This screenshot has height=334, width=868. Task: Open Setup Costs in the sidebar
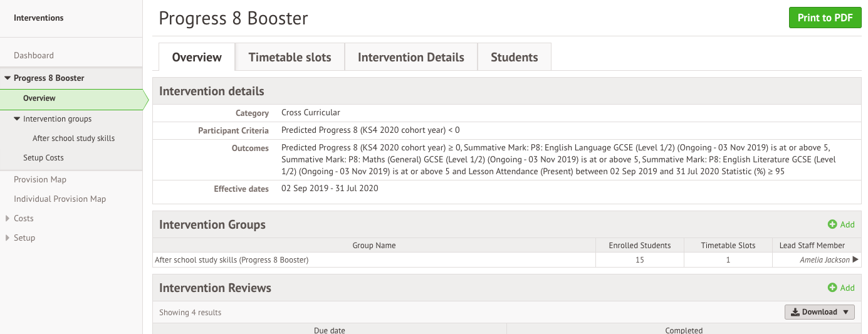click(x=43, y=158)
